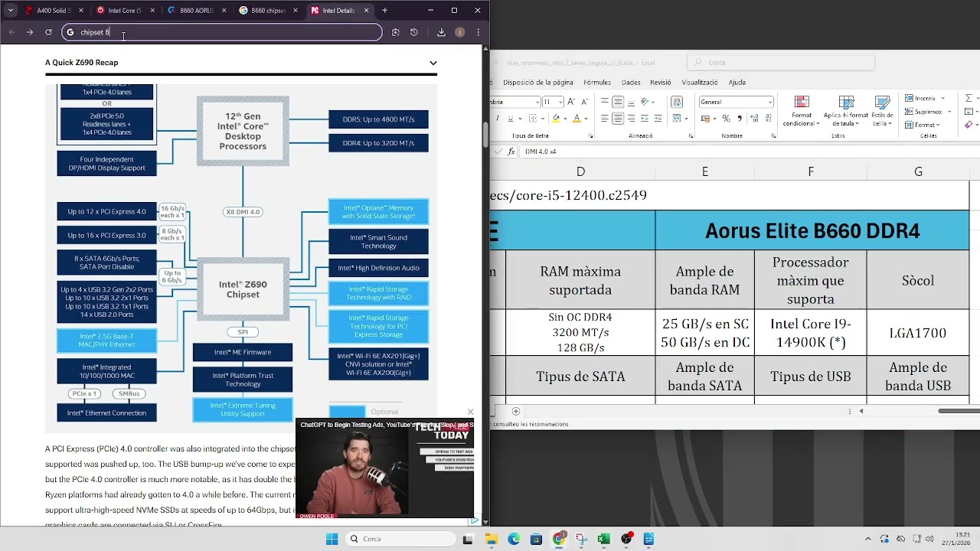This screenshot has height=551, width=980.
Task: Toggle italic formatting in Excel
Action: tap(498, 119)
